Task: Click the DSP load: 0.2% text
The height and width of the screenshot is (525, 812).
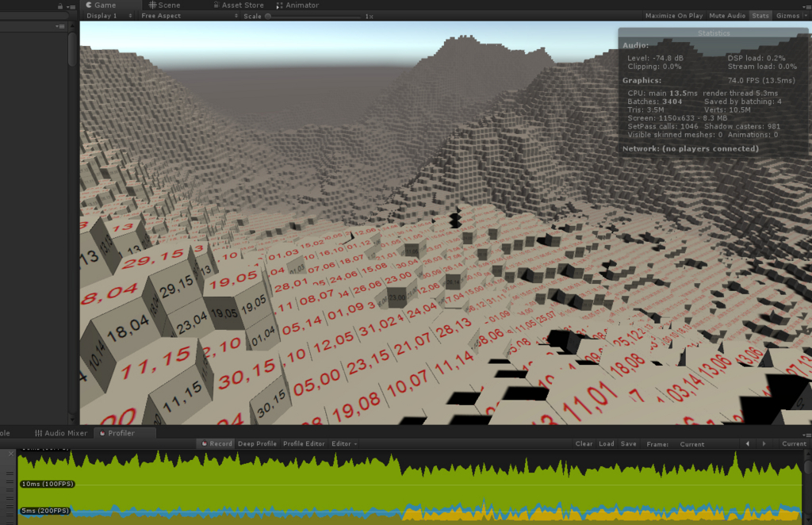Action: tap(756, 58)
